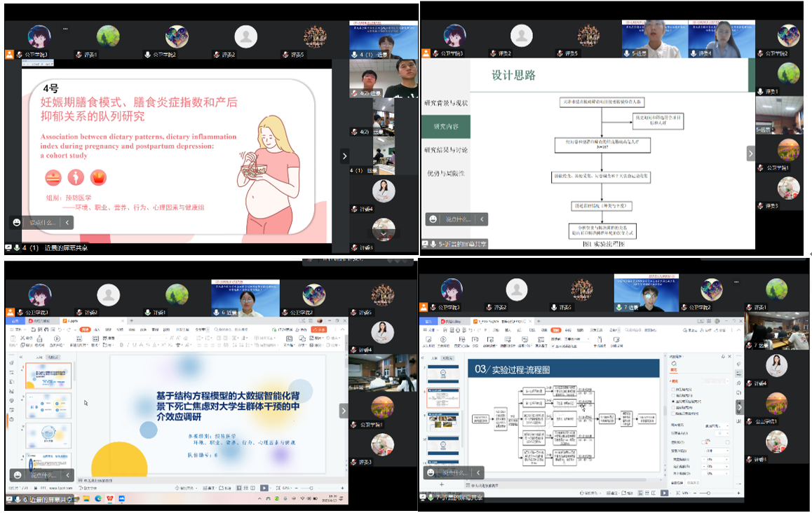Click the '说点什么' chat field in the 4号 meeting
The width and height of the screenshot is (812, 513).
(x=42, y=223)
